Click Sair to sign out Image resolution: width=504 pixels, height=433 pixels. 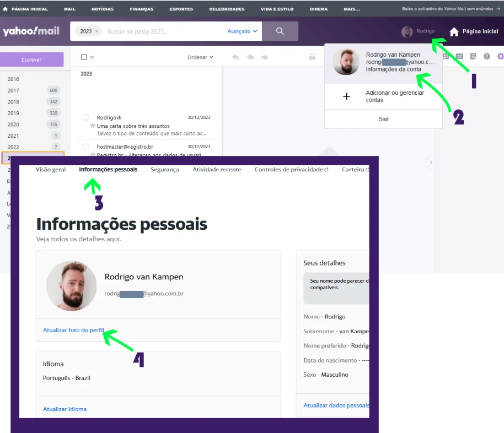[383, 119]
